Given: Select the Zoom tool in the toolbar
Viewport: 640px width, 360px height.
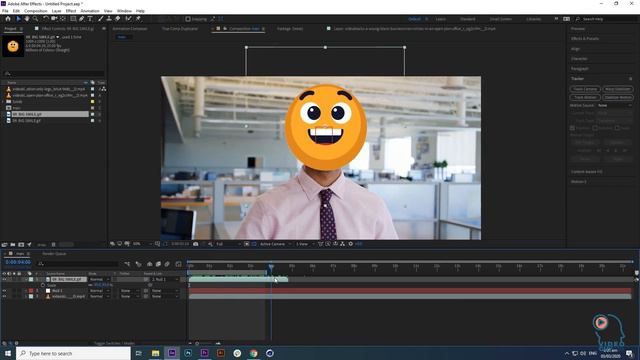Looking at the screenshot, I should click(36, 19).
